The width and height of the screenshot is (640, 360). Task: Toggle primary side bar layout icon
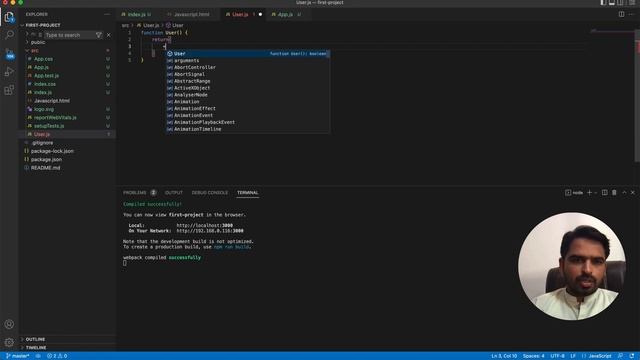pos(603,2)
